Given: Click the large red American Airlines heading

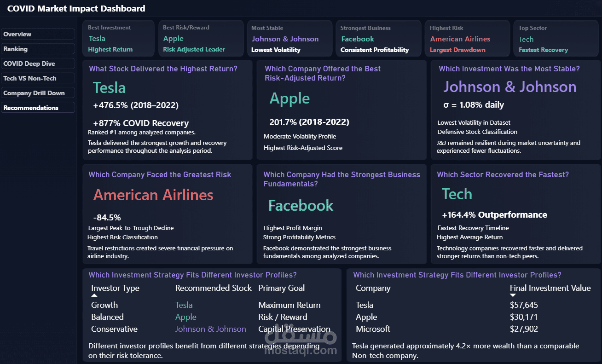Looking at the screenshot, I should coord(153,195).
